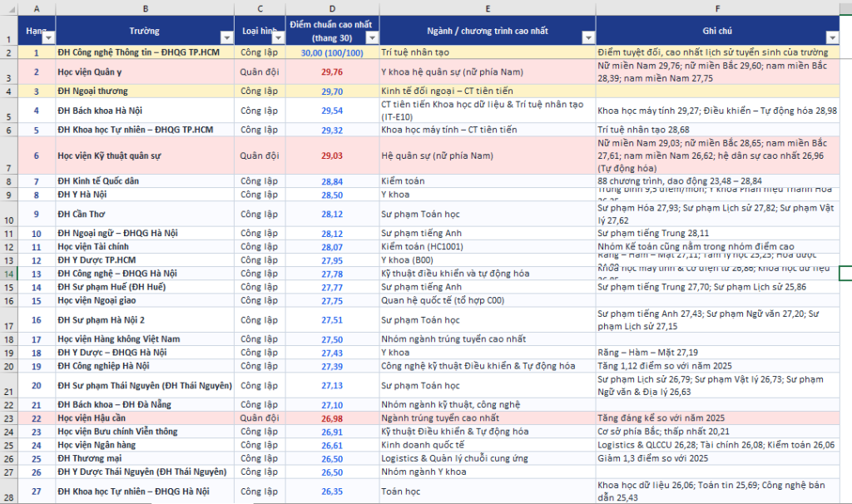The image size is (852, 504).
Task: Select column B header
Action: point(145,8)
